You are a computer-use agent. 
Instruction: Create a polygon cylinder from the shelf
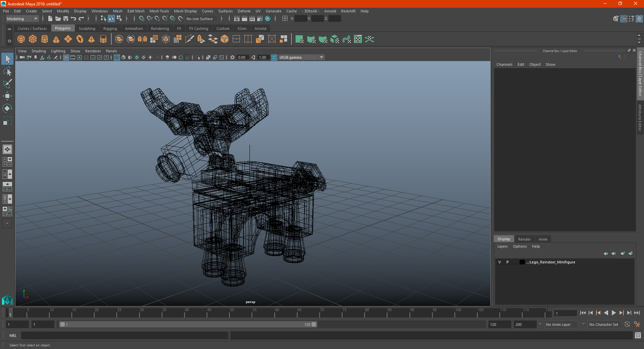45,39
